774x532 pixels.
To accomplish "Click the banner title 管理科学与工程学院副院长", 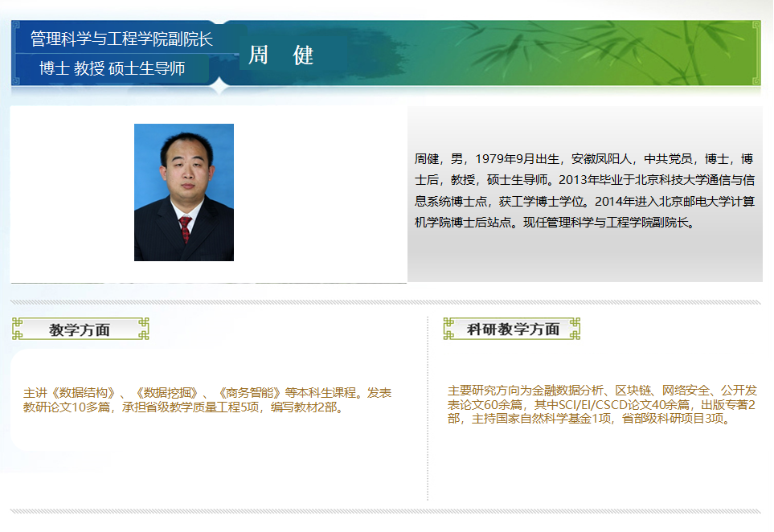I will [x=121, y=39].
